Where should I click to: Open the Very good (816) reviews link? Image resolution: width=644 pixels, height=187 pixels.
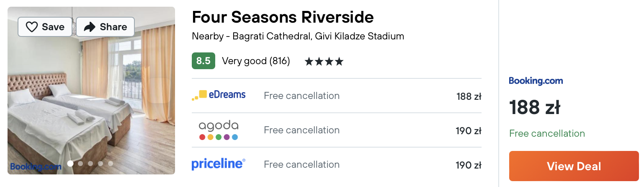tap(256, 61)
